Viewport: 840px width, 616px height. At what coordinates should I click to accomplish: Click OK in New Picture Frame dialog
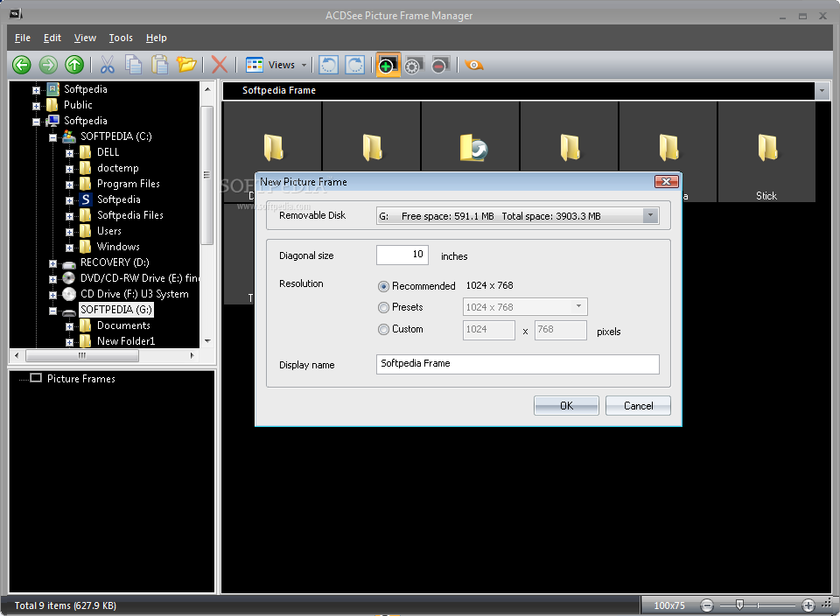point(566,405)
